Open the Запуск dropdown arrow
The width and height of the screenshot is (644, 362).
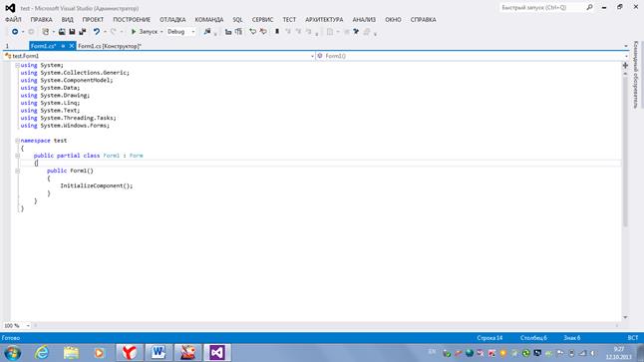(161, 32)
